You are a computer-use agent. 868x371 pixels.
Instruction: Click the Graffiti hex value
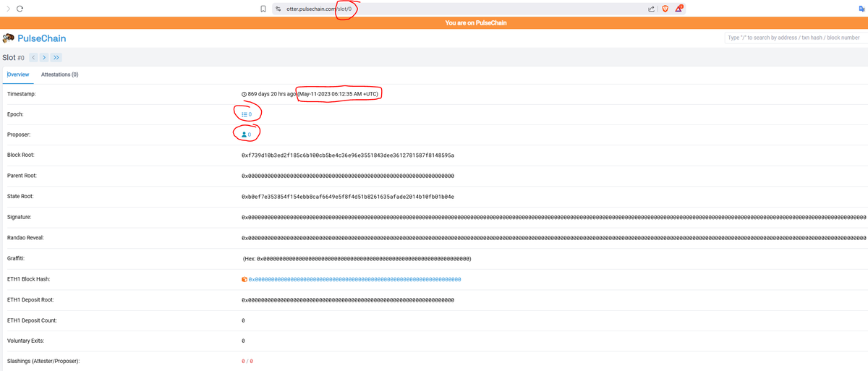357,258
